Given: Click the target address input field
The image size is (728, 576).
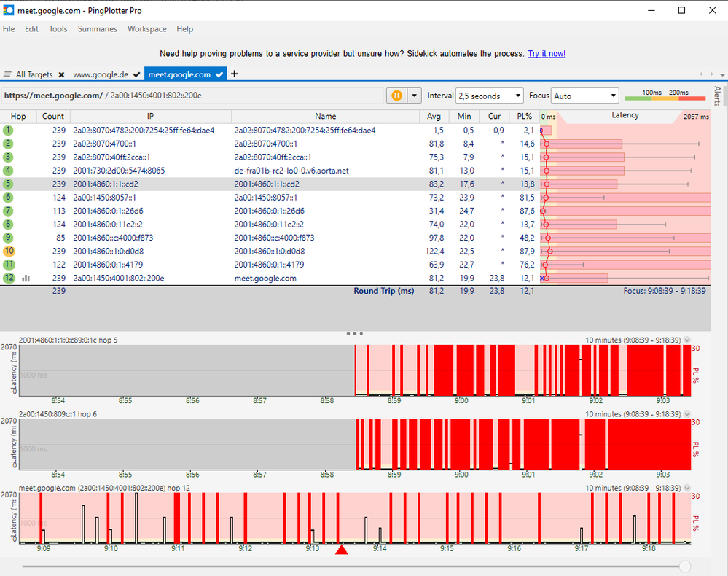Looking at the screenshot, I should (193, 96).
